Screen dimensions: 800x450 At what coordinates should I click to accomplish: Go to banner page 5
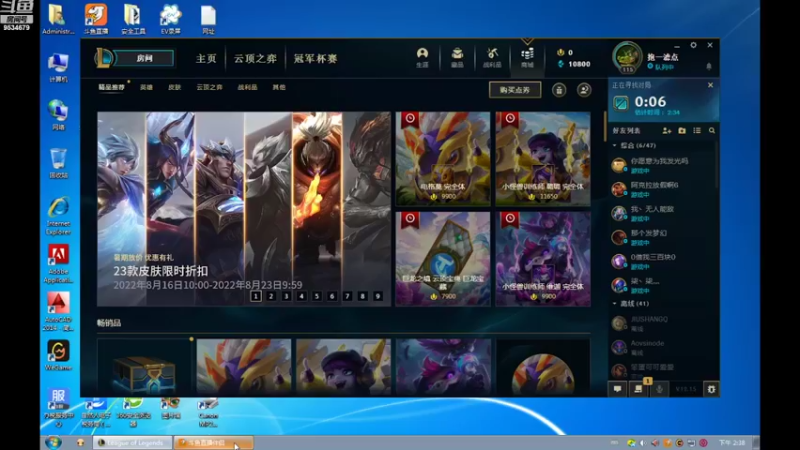317,296
